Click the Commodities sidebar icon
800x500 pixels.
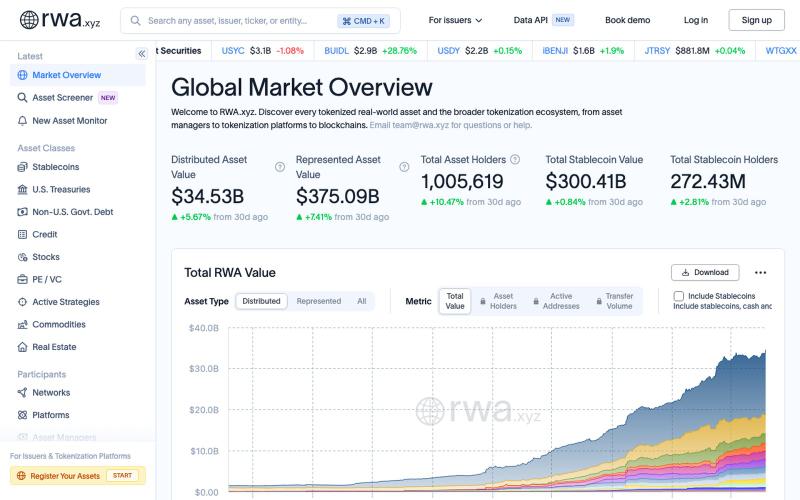(22, 324)
